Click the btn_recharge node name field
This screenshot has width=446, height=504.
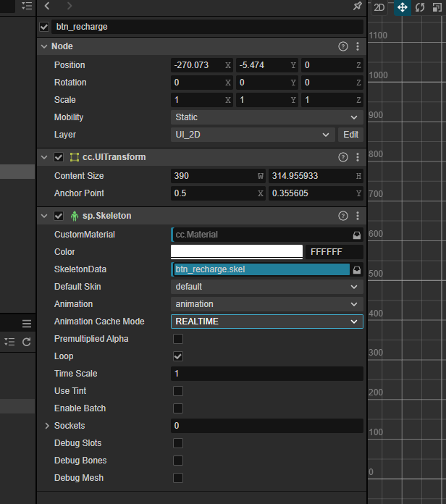pyautogui.click(x=207, y=27)
